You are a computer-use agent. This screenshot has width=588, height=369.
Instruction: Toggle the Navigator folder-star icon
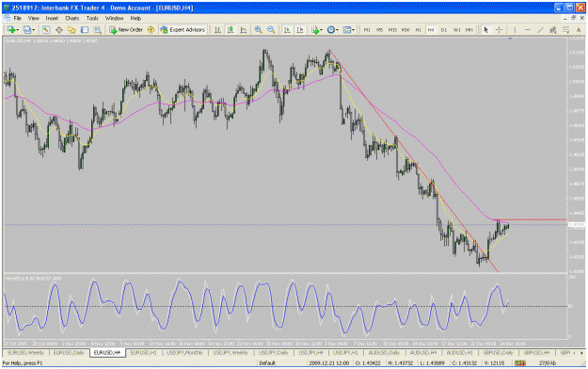click(x=72, y=30)
